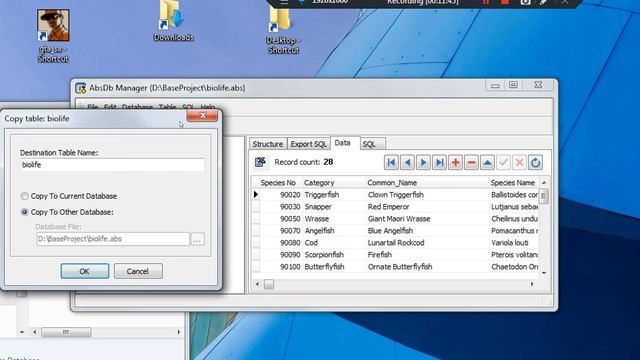Switch to the Data tab
This screenshot has width=640, height=360.
pyautogui.click(x=342, y=143)
